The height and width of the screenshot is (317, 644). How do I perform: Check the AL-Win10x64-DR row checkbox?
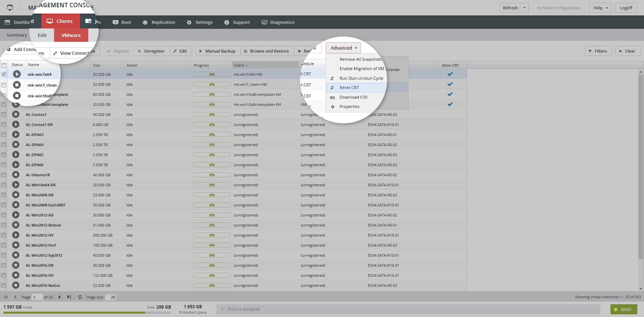click(3, 185)
